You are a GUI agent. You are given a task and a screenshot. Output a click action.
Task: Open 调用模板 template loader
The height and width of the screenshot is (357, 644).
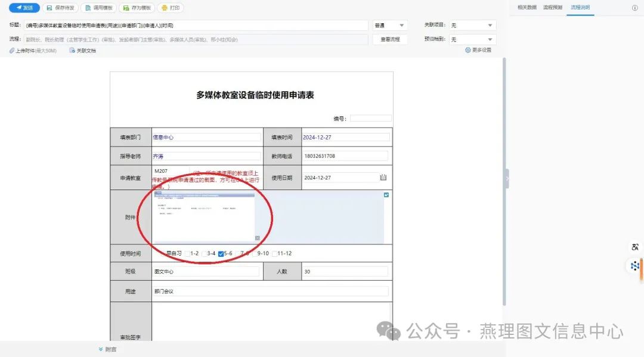88,8
